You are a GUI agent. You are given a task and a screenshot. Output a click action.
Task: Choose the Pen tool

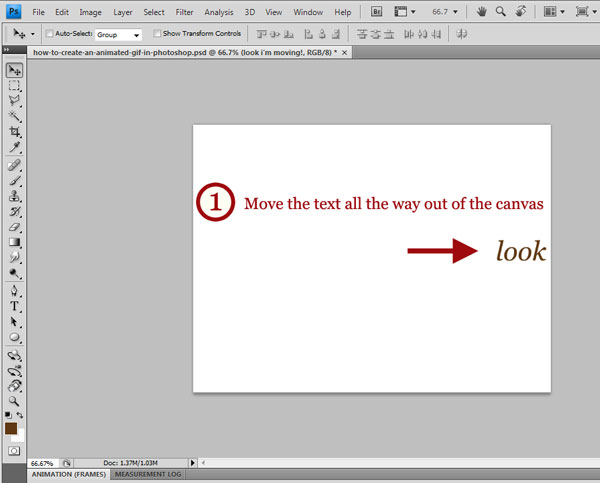tap(15, 290)
